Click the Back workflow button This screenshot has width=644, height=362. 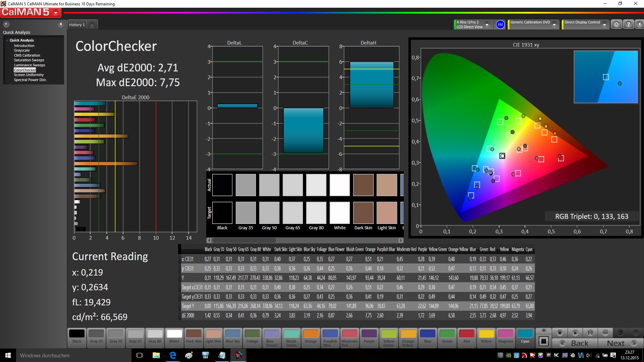coord(575,343)
